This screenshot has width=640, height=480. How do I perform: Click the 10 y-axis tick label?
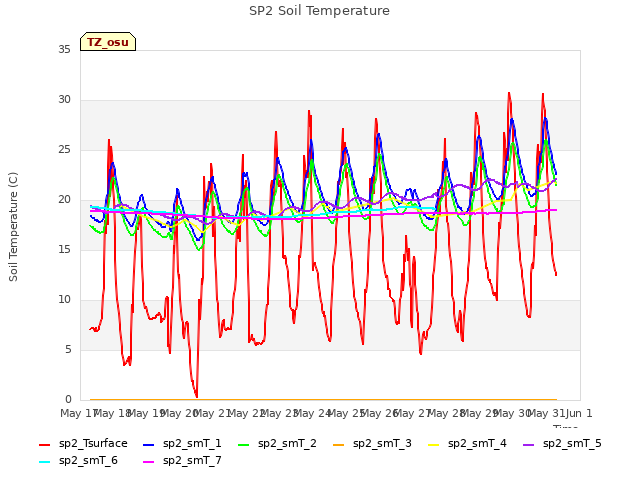(x=64, y=300)
